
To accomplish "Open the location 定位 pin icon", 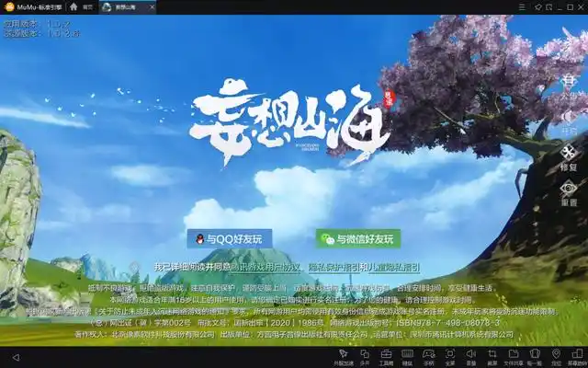I will tap(556, 357).
